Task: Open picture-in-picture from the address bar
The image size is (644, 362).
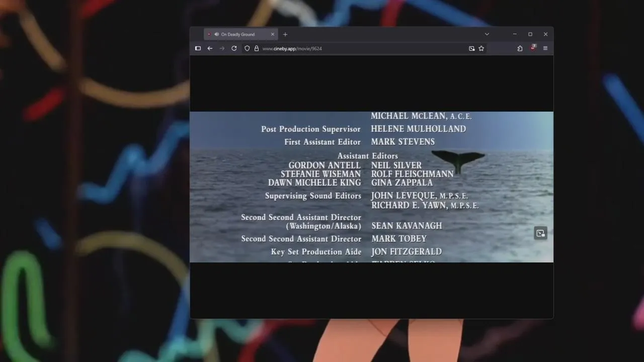Action: tap(472, 48)
